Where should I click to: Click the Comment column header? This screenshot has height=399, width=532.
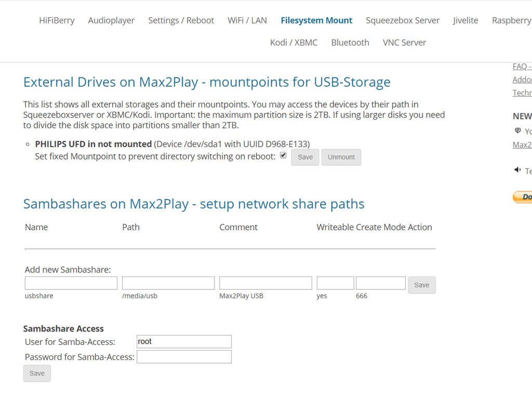tap(238, 227)
